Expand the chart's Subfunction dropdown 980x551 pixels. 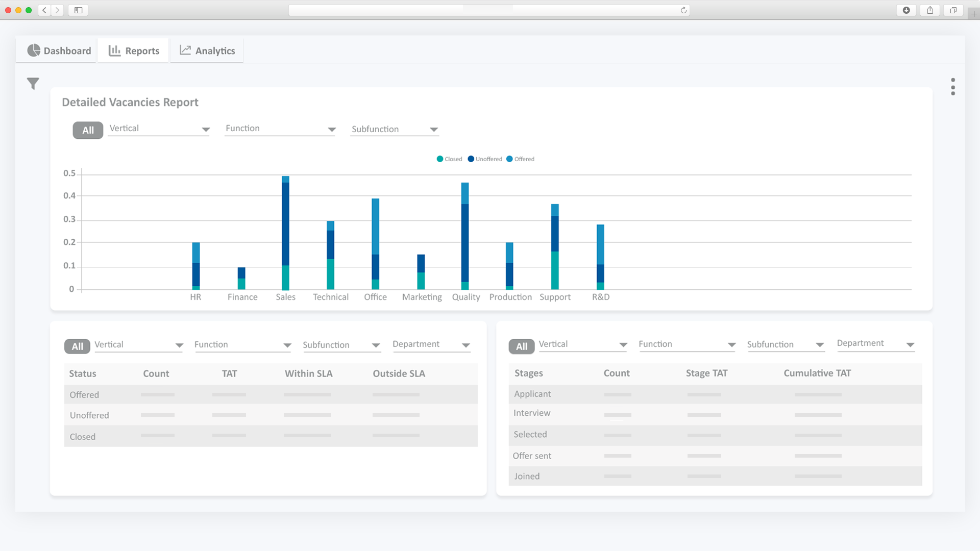click(394, 130)
